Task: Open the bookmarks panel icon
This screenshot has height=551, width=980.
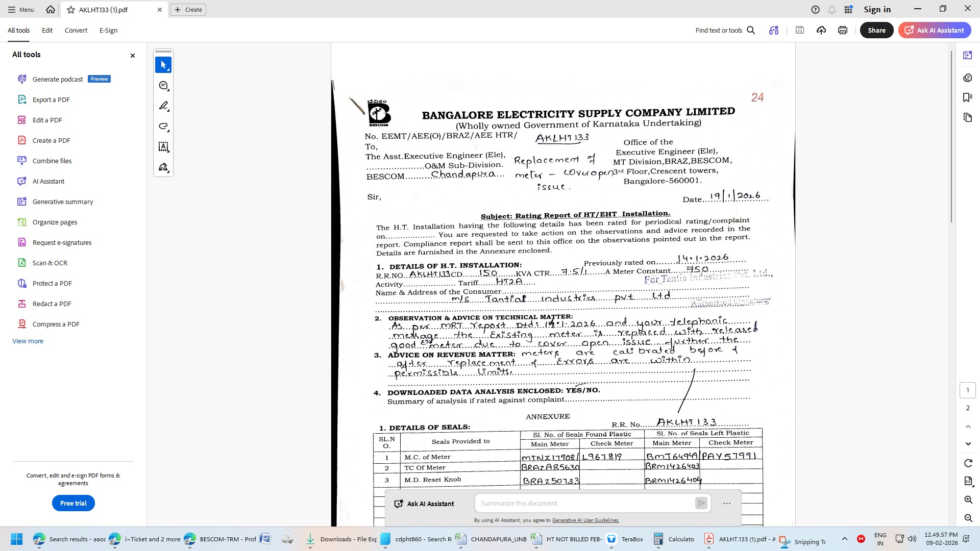Action: point(967,97)
